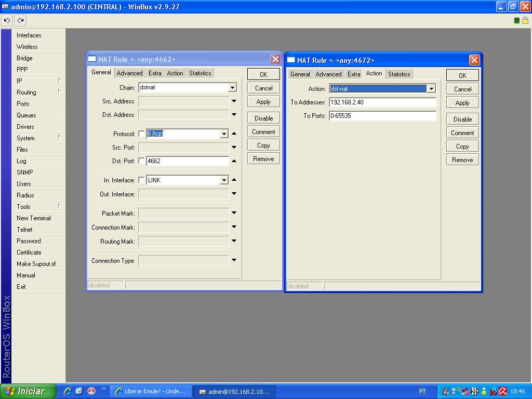Open the IP submenu in sidebar
The height and width of the screenshot is (399, 532).
pos(38,81)
